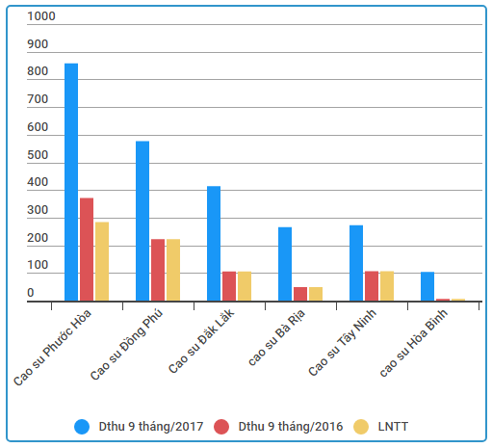Select the red bar for cao su Bà Rịa
Image resolution: width=492 pixels, height=448 pixels.
pyautogui.click(x=300, y=294)
